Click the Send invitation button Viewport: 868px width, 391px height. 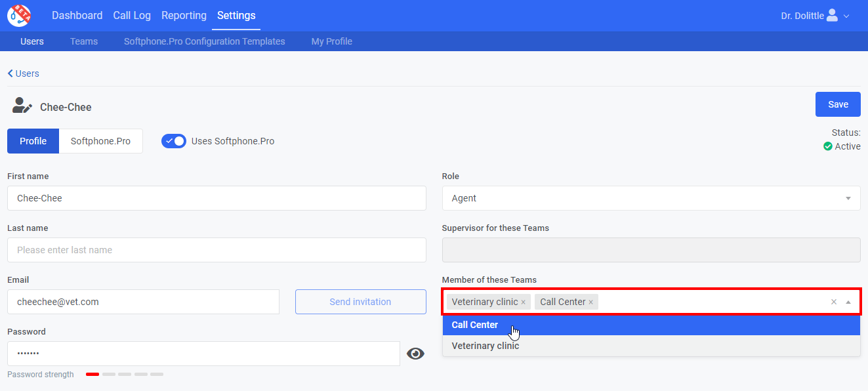tap(361, 302)
